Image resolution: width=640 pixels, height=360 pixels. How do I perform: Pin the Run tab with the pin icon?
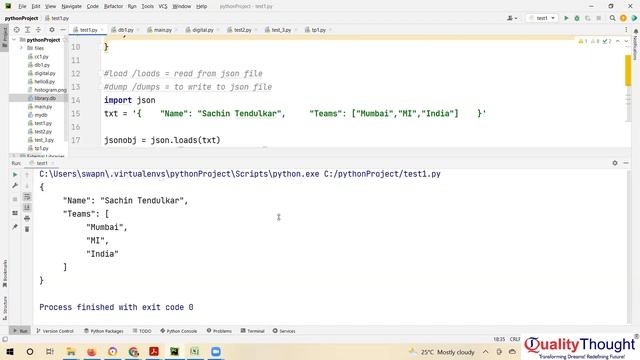pyautogui.click(x=15, y=227)
